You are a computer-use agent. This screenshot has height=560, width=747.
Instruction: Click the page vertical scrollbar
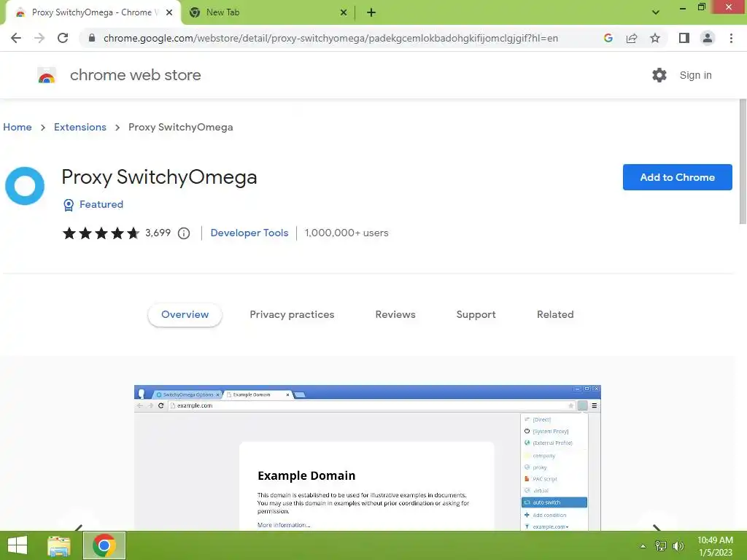(742, 161)
